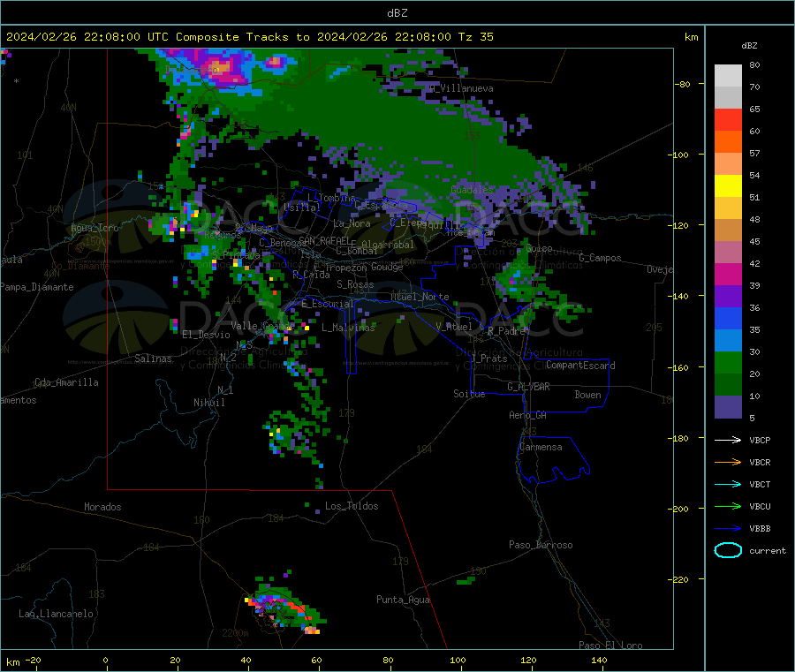Click the H_Villanueva place label
The image size is (795, 672).
[461, 88]
